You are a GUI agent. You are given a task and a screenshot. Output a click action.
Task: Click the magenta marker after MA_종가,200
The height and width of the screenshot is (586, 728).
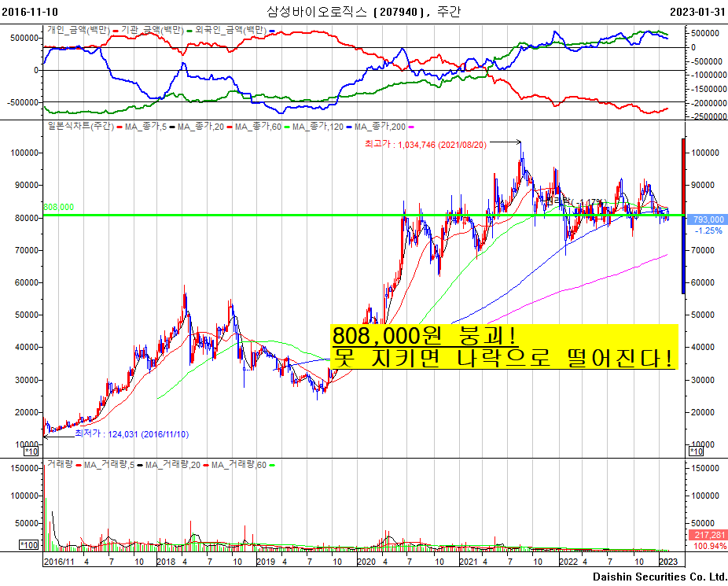coord(411,127)
